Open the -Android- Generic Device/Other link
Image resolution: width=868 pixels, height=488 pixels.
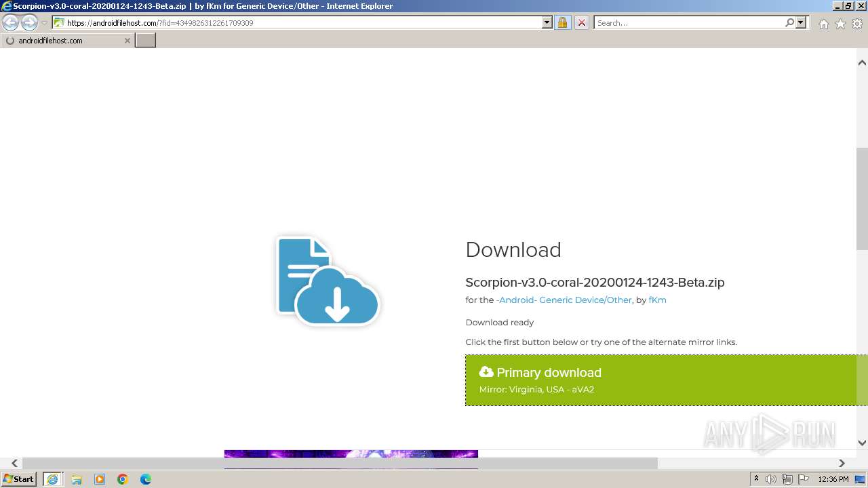click(564, 300)
